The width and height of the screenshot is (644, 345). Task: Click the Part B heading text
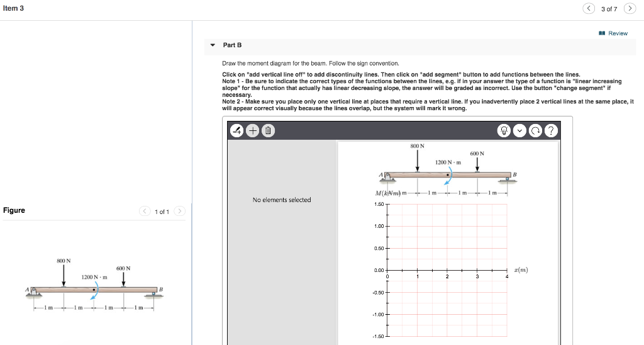tap(232, 45)
